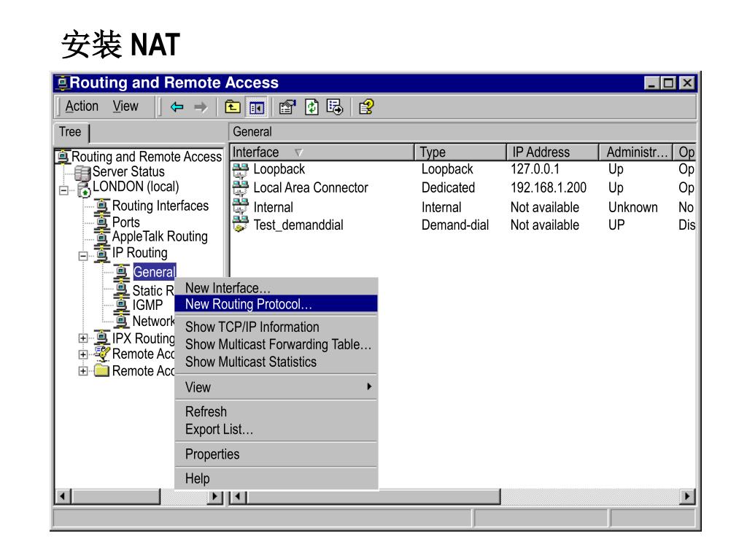Collapse the IP Routing tree node
This screenshot has height=560, width=747.
tap(83, 256)
